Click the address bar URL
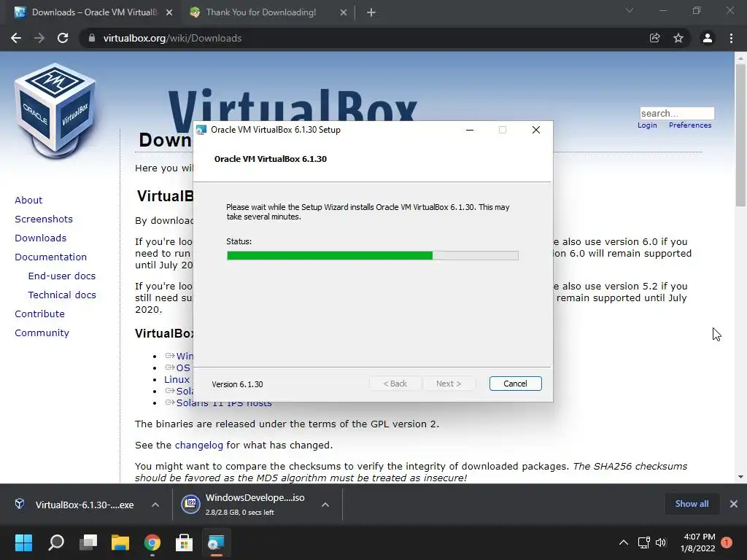Screen dimensions: 747x560 pyautogui.click(x=172, y=38)
